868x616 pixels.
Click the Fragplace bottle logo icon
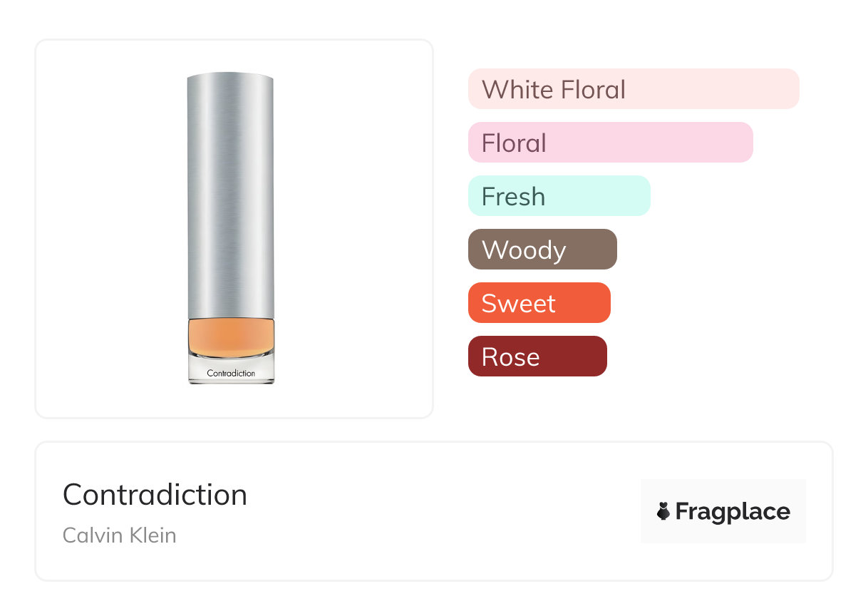point(663,511)
